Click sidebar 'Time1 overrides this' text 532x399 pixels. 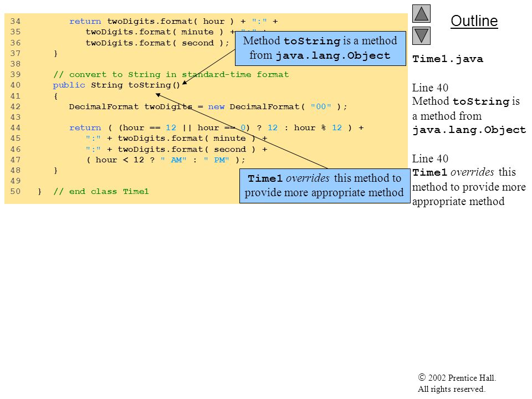(464, 172)
